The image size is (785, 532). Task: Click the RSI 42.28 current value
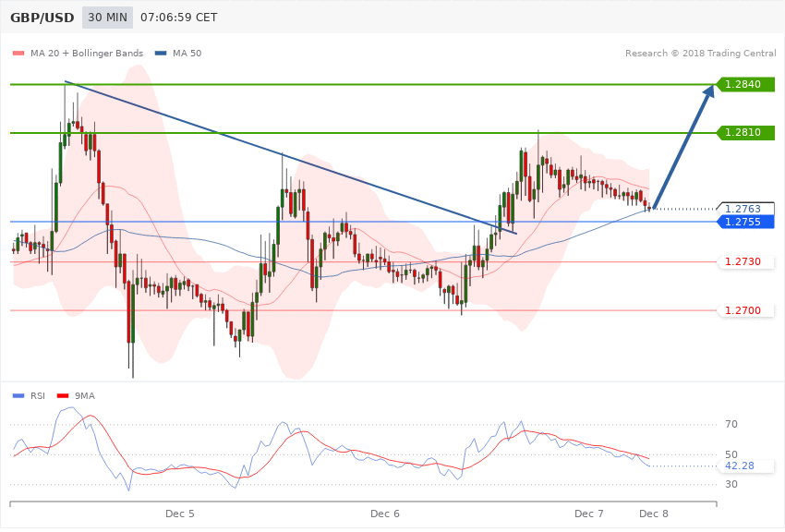[x=746, y=465]
